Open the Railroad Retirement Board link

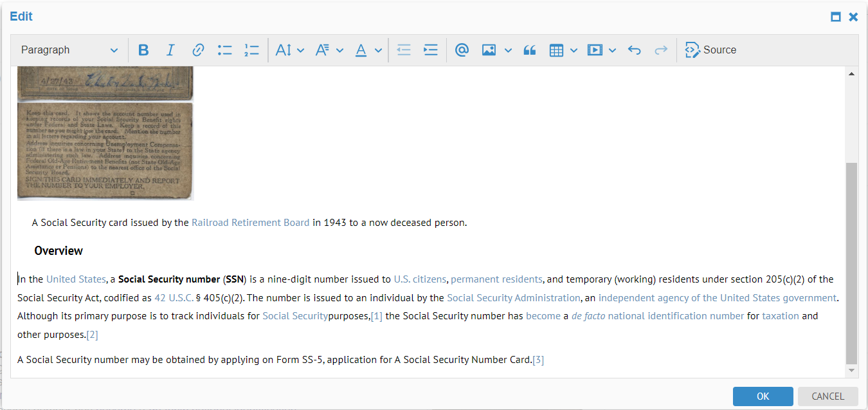pyautogui.click(x=250, y=222)
